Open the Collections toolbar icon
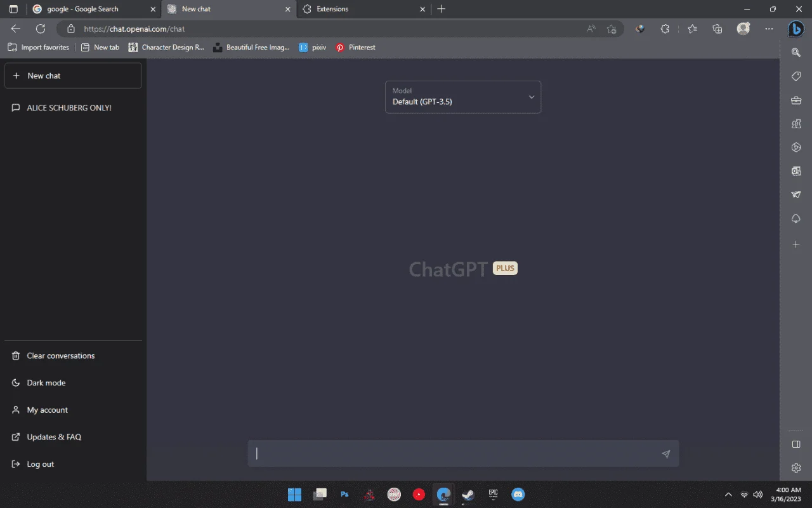 [717, 29]
